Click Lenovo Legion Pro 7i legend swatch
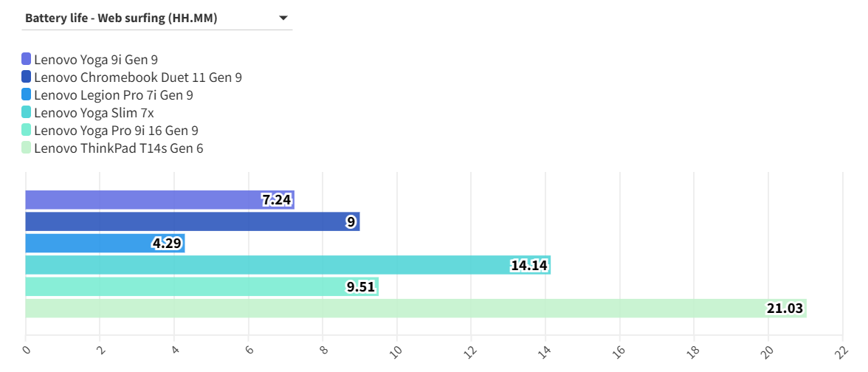Image resolution: width=868 pixels, height=372 pixels. click(27, 95)
